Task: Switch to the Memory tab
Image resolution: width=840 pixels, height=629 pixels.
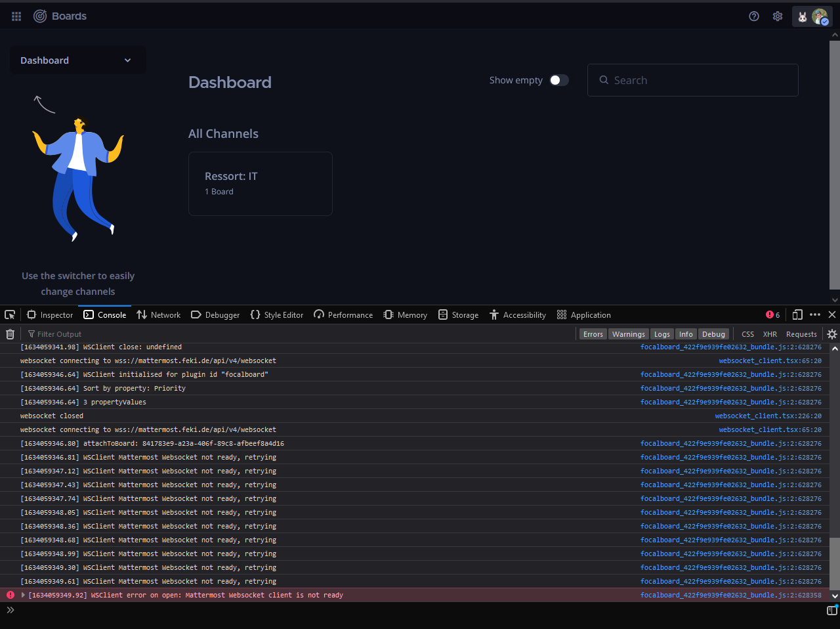Action: click(x=406, y=315)
